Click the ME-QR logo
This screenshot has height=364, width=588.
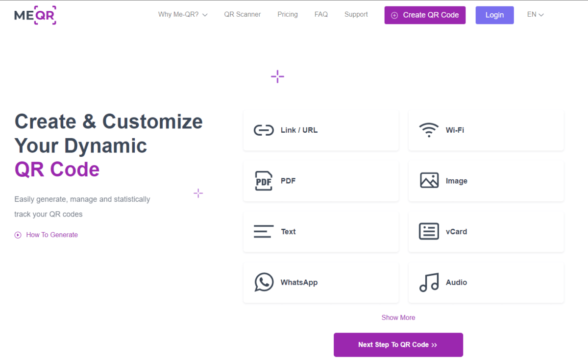click(35, 15)
